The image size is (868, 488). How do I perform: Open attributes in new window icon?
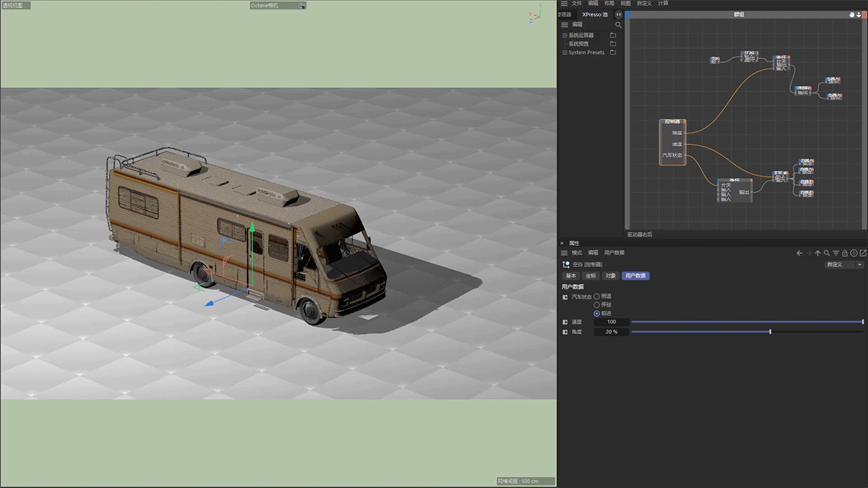pyautogui.click(x=863, y=253)
